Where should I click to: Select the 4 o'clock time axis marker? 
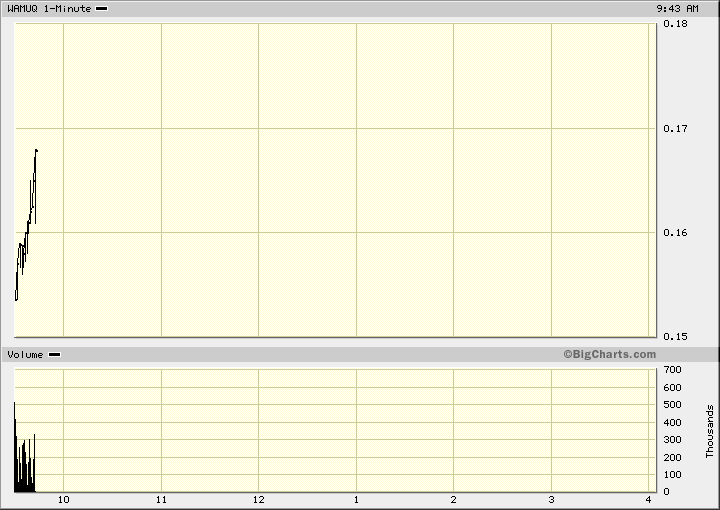[x=649, y=499]
